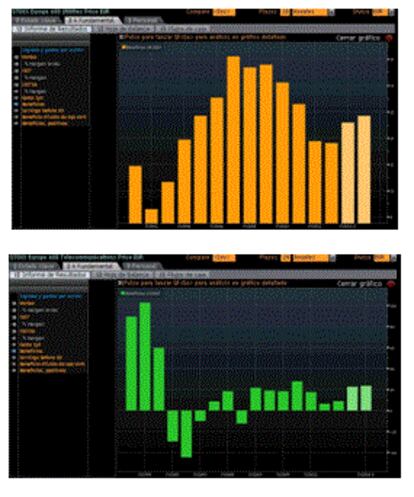The height and width of the screenshot is (497, 414).
Task: Switch to Flujos de caja tab in Telecommunications panel
Action: tap(182, 275)
